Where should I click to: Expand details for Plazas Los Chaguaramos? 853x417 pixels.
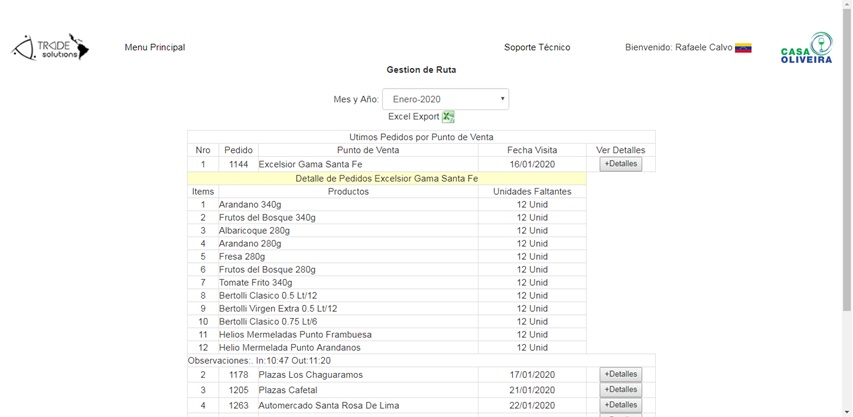tap(620, 375)
